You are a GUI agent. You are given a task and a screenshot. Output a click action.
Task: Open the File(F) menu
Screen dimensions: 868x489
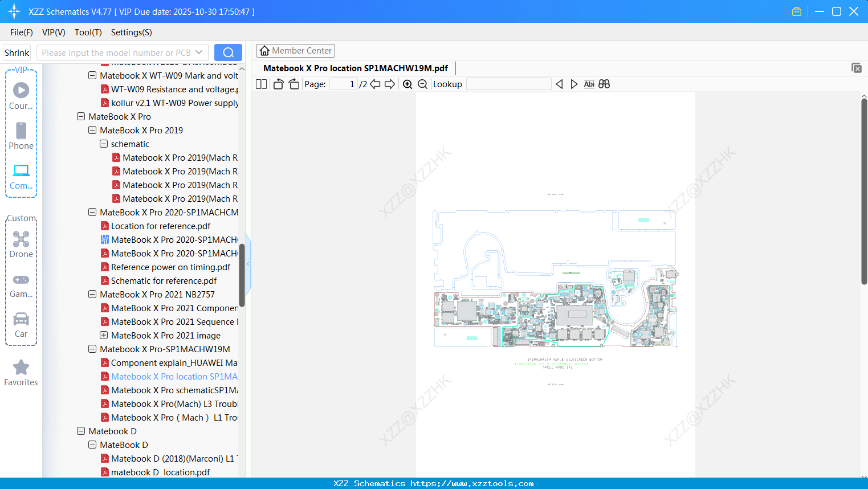point(22,32)
